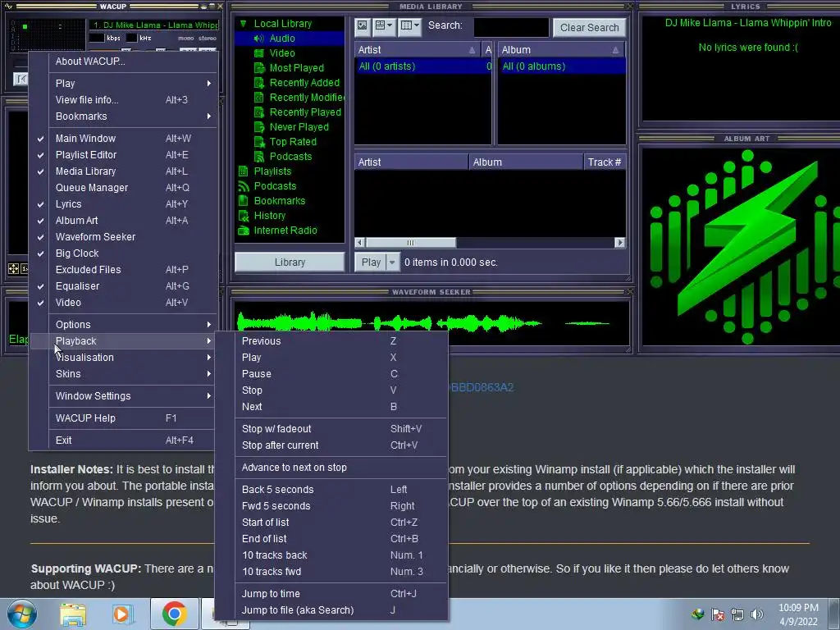Viewport: 840px width, 630px height.
Task: Expand the Bookmarks submenu
Action: 124,116
